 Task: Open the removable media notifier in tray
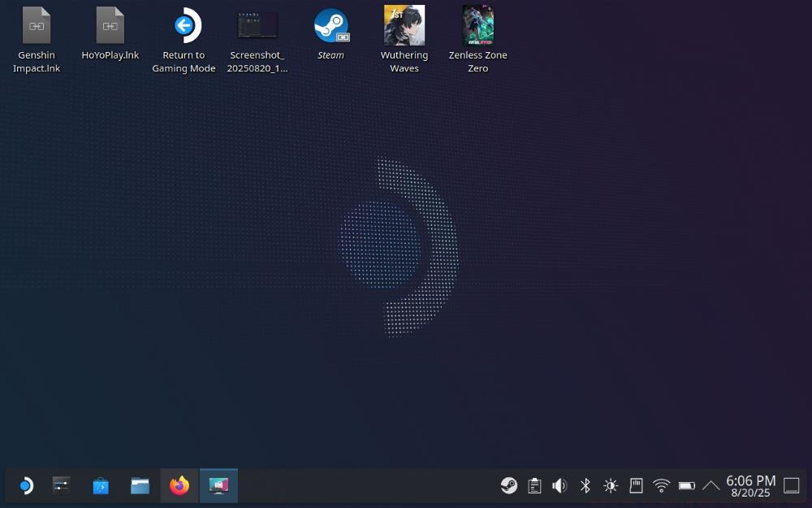click(x=635, y=485)
